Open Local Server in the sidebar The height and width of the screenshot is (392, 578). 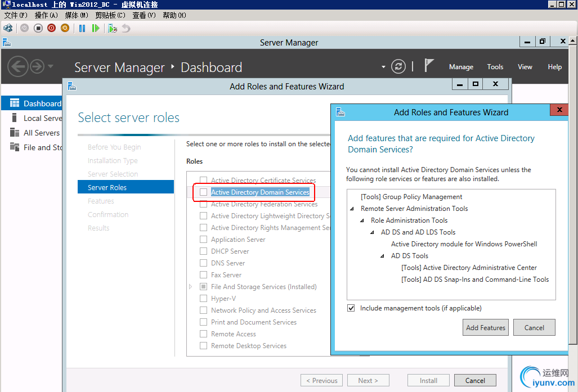point(36,118)
